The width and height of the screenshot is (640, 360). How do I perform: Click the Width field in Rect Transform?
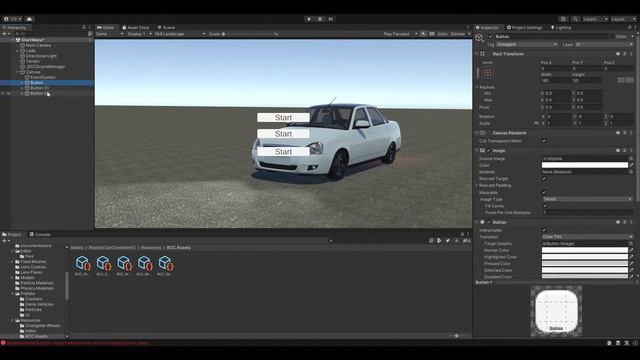pyautogui.click(x=555, y=81)
